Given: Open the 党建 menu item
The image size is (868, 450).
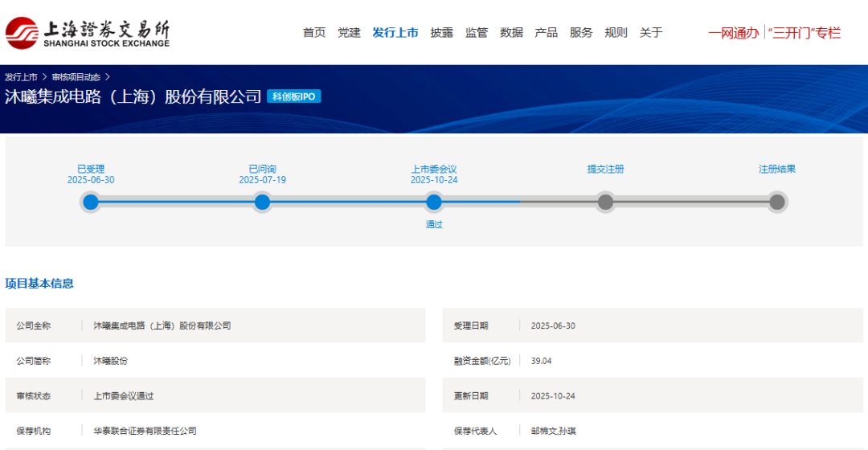Looking at the screenshot, I should (x=349, y=33).
